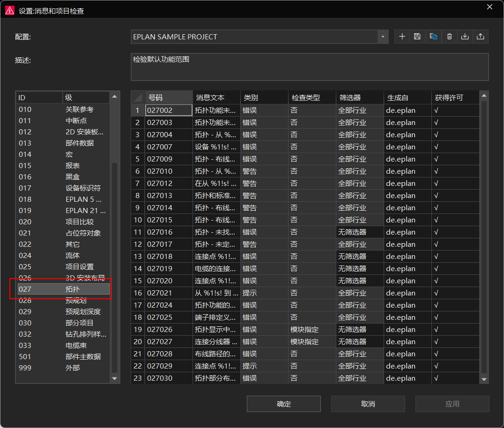The image size is (504, 428).
Task: Delete the configuration via the trash icon
Action: [x=449, y=37]
